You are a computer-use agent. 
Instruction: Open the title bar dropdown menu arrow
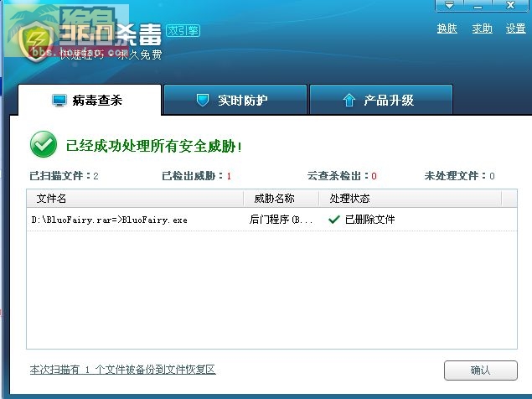(449, 5)
